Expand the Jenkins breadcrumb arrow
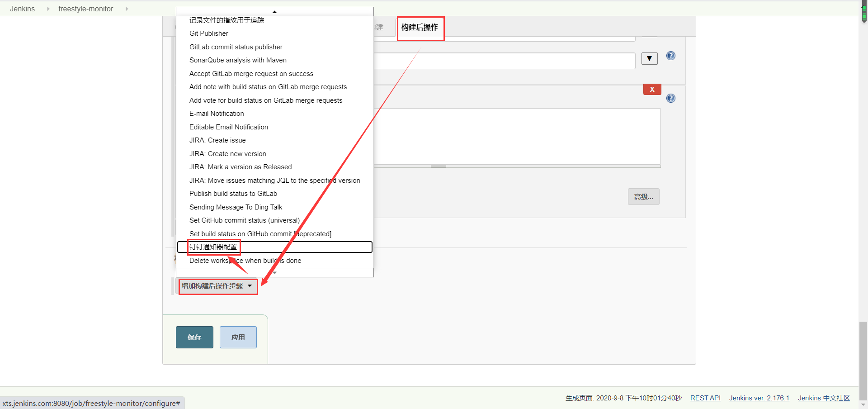868x409 pixels. pyautogui.click(x=48, y=9)
